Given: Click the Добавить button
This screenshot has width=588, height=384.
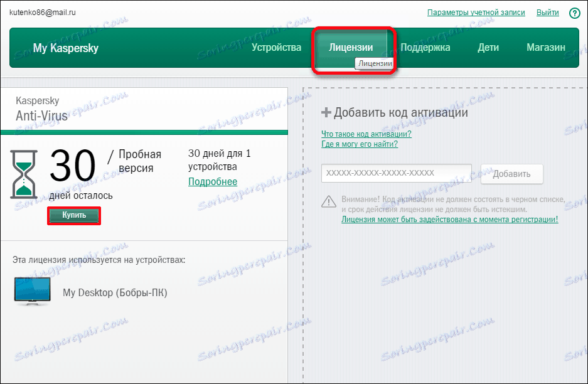Looking at the screenshot, I should coord(512,174).
